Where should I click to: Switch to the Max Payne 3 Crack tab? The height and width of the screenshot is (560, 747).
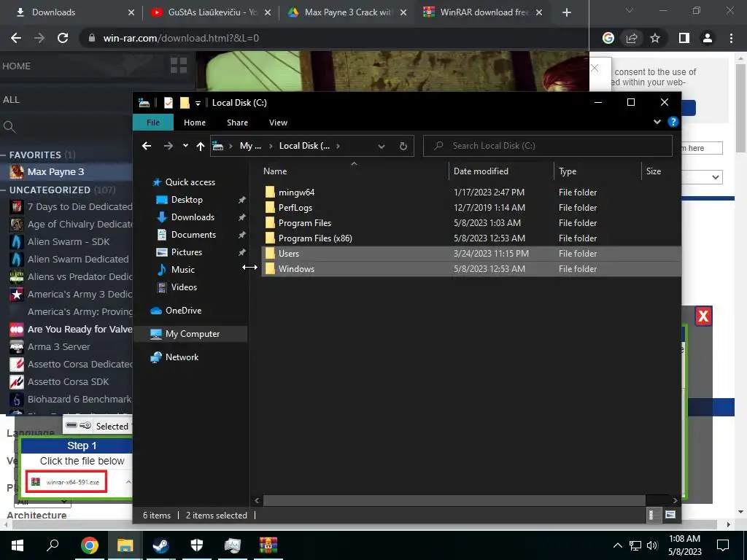coord(348,12)
